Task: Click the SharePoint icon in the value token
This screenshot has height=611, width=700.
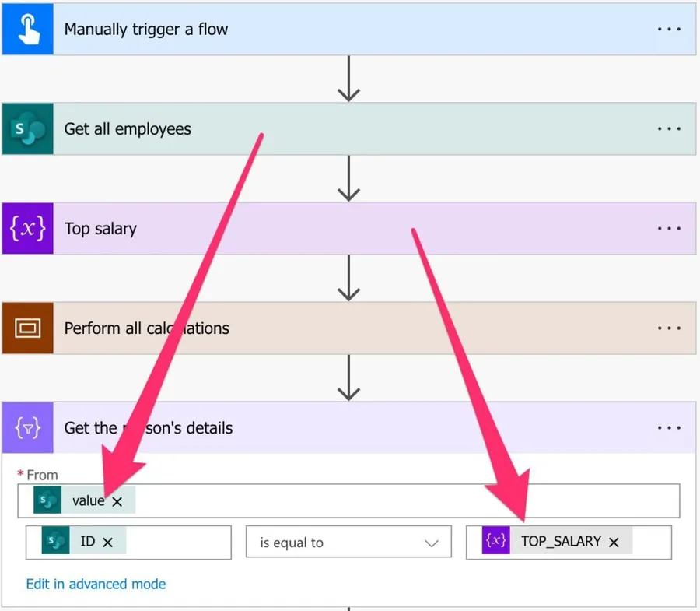Action: coord(47,500)
